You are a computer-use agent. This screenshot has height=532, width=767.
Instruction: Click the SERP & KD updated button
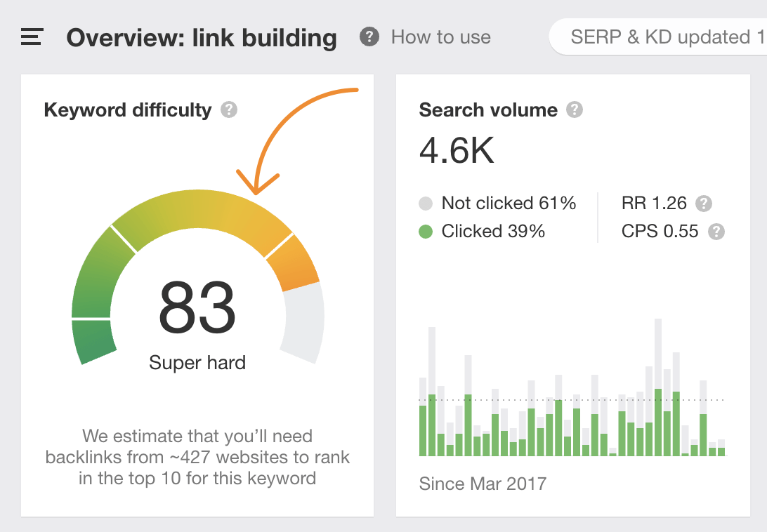tap(657, 37)
